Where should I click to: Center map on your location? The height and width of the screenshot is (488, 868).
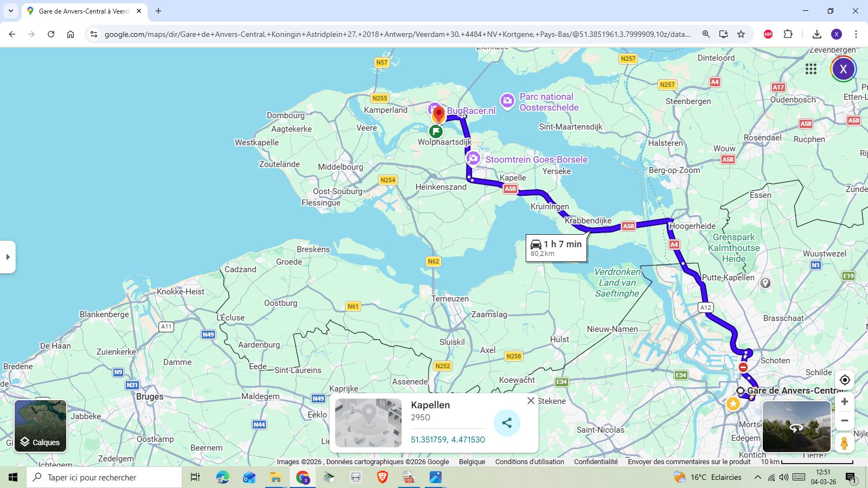pos(844,380)
